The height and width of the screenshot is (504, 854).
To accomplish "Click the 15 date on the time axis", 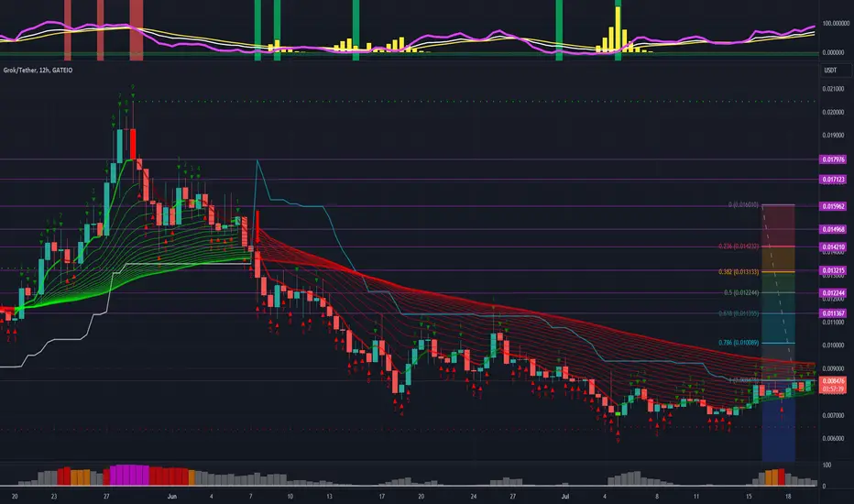I will coord(749,497).
